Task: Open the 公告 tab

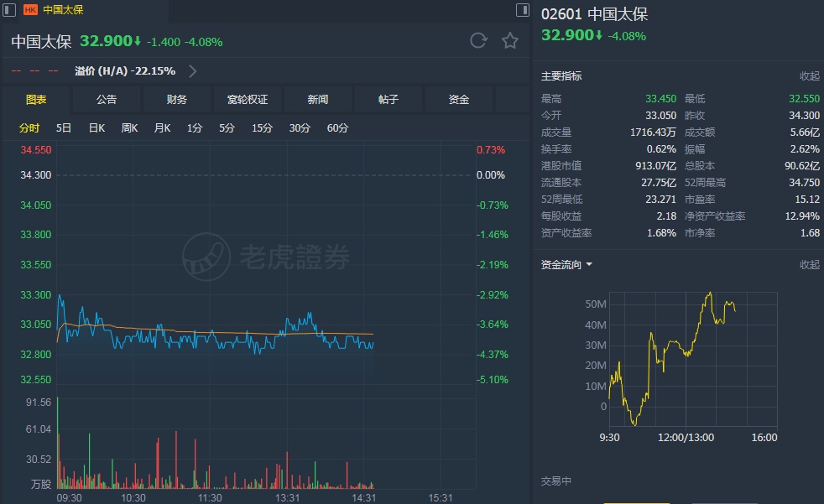Action: tap(107, 100)
